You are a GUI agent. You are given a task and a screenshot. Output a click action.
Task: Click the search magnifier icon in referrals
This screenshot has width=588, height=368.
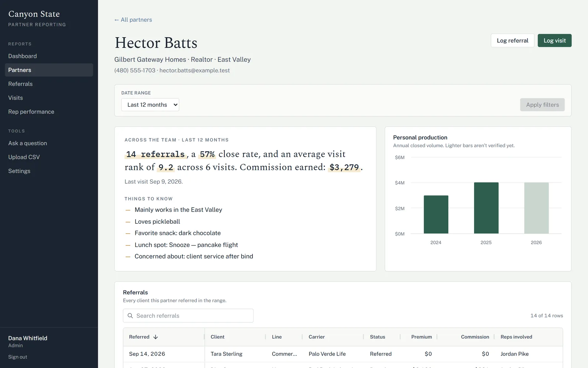click(x=130, y=316)
